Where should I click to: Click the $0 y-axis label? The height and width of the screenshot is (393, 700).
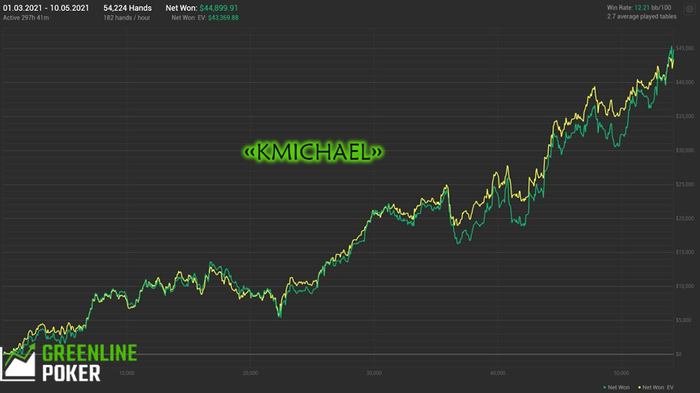click(679, 354)
